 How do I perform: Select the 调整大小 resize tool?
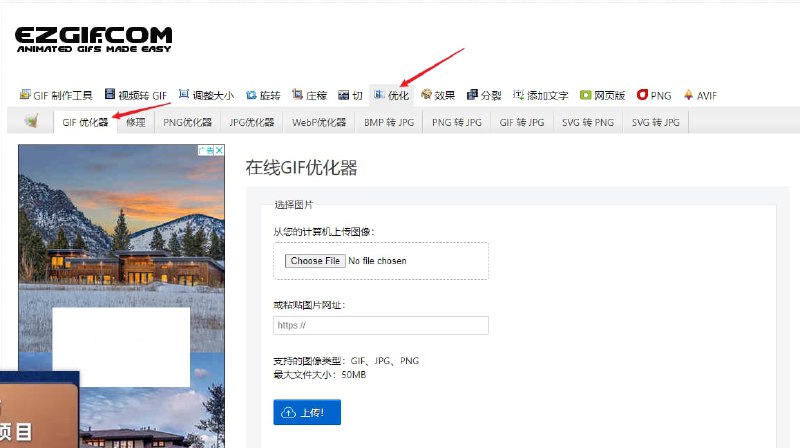coord(206,95)
